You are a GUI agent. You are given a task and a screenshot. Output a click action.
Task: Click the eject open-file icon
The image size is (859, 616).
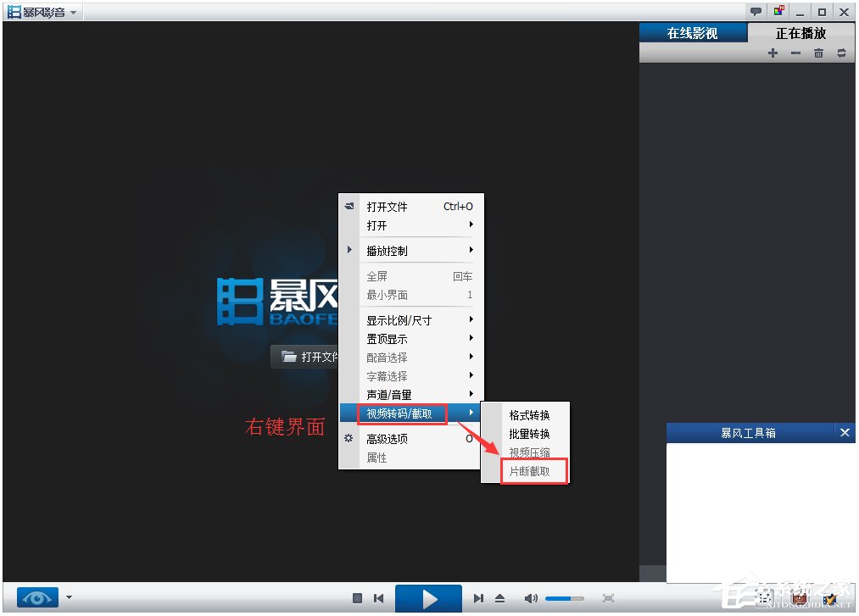499,598
